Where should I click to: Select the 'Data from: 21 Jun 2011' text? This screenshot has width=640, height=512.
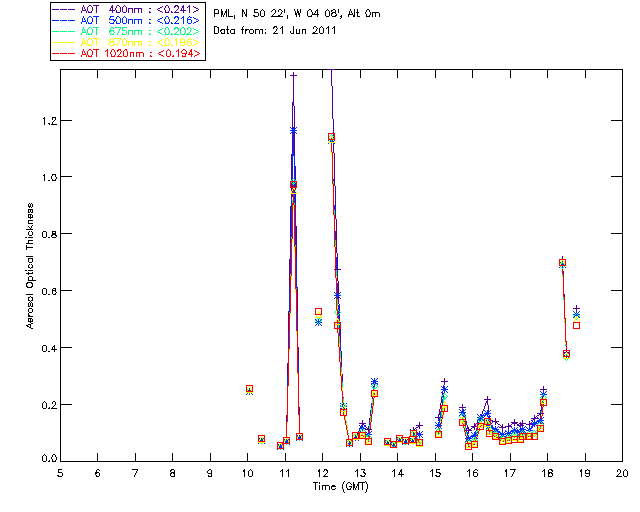275,31
